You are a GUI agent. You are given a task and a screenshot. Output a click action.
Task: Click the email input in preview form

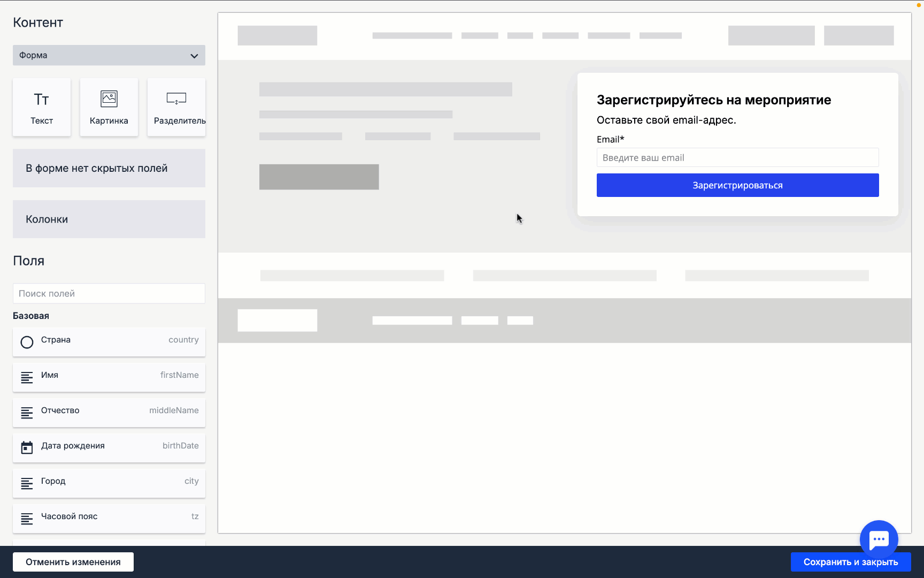tap(737, 158)
